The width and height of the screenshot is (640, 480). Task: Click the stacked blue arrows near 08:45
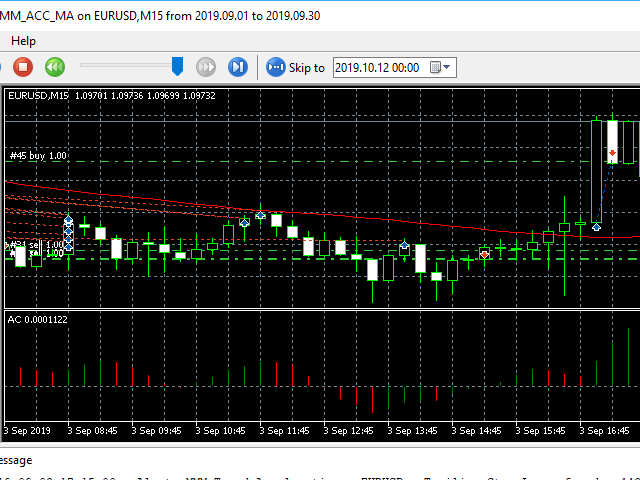pyautogui.click(x=69, y=226)
